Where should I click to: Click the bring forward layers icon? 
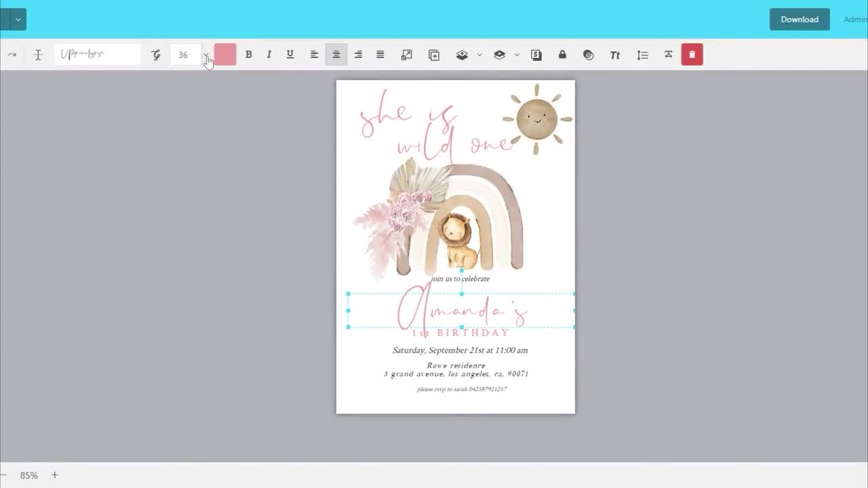[462, 55]
